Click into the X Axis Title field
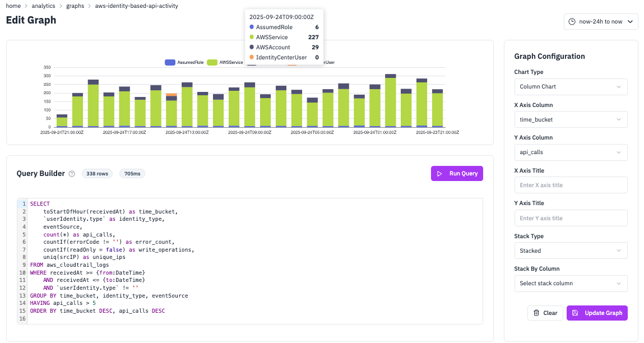The height and width of the screenshot is (343, 644). (x=571, y=184)
